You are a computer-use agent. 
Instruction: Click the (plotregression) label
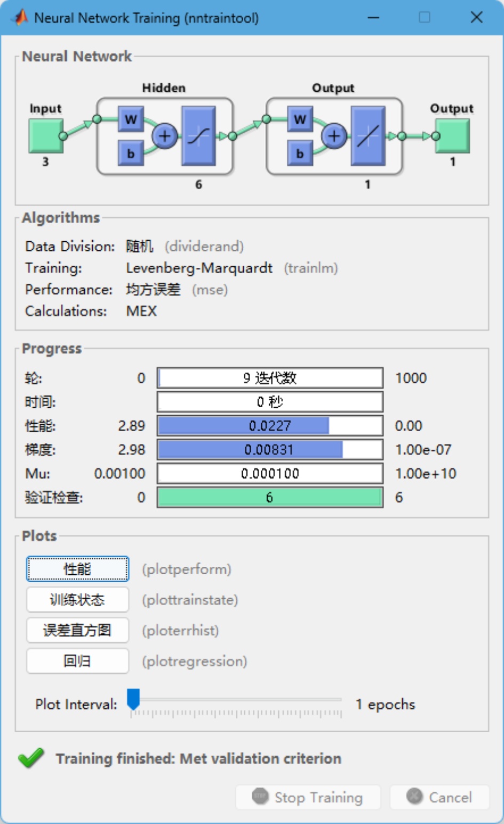pos(195,662)
